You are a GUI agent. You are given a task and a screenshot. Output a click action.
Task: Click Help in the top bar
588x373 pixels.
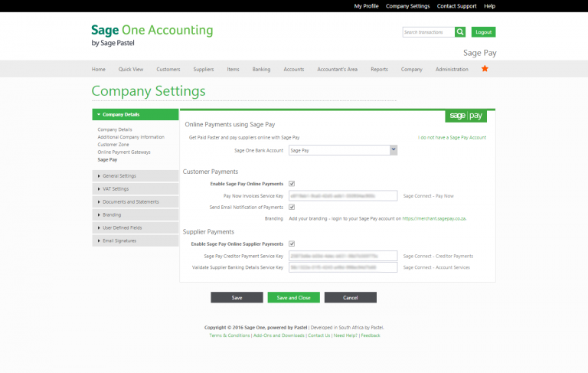(x=489, y=6)
